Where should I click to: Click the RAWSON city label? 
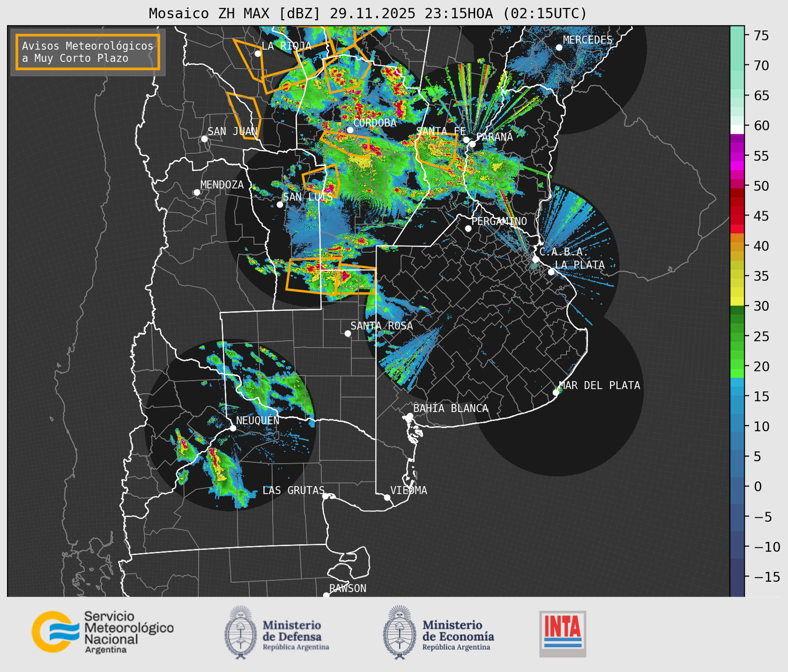point(348,588)
